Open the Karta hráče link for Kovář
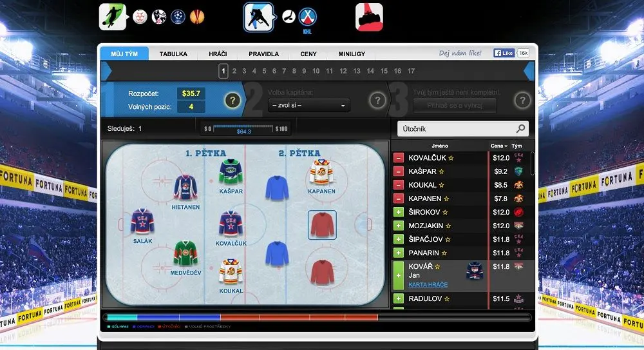This screenshot has width=644, height=350. pos(428,285)
